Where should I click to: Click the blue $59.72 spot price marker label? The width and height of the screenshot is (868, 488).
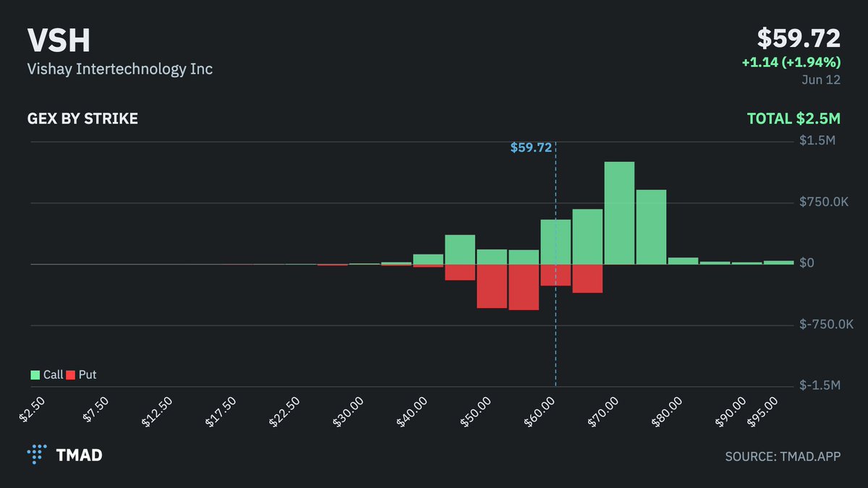[x=531, y=147]
